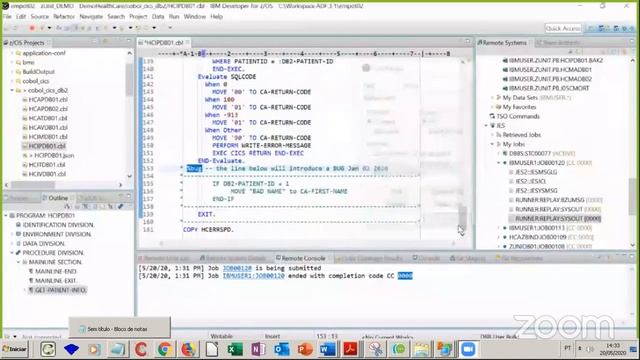Open Outlook from the taskbar
Viewport: 640px width, 360px height.
click(x=282, y=349)
